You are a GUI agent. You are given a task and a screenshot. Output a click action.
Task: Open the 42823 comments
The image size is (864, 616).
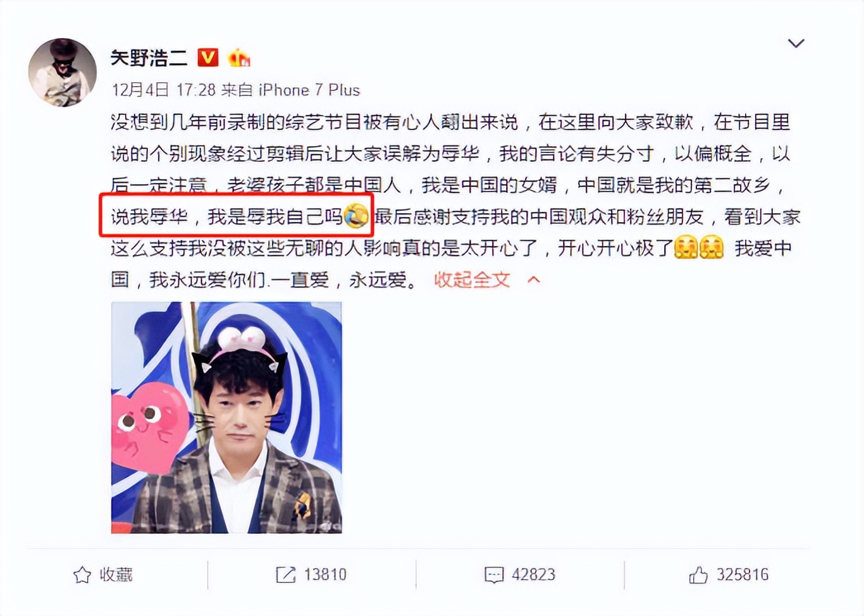(533, 574)
